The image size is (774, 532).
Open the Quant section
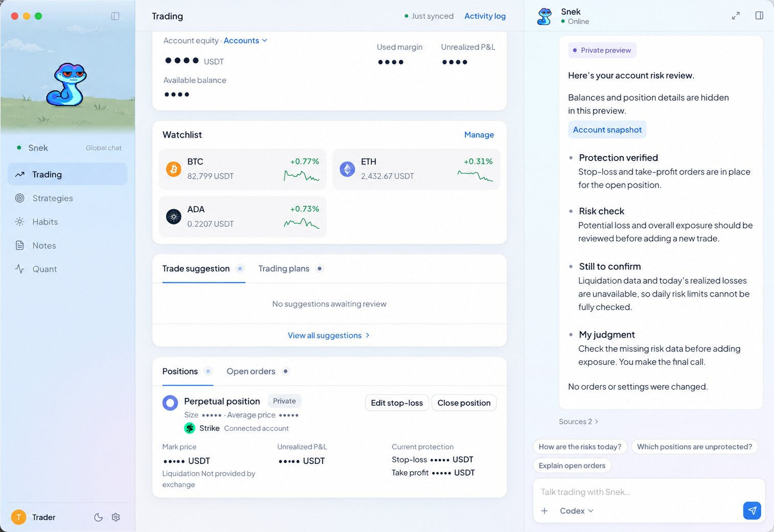(68, 269)
